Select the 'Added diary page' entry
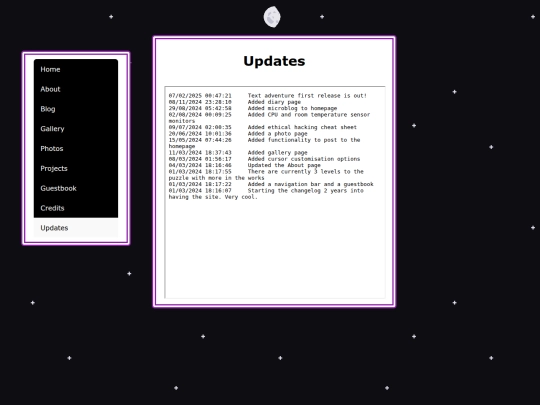Image resolution: width=540 pixels, height=405 pixels. pyautogui.click(x=274, y=102)
